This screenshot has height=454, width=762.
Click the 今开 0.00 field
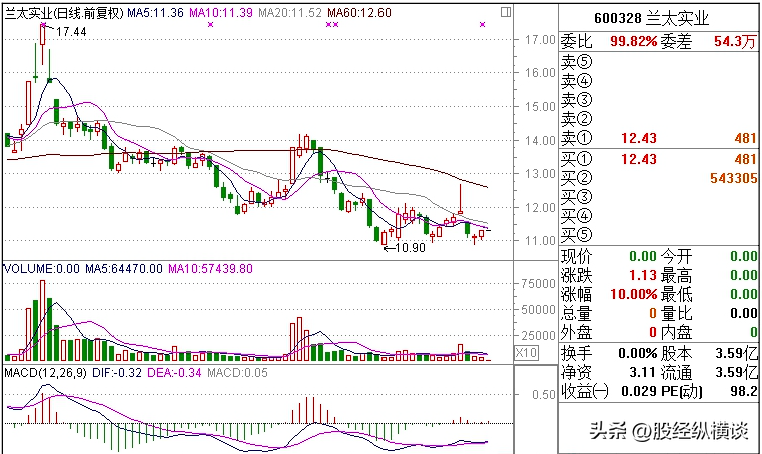(x=744, y=256)
